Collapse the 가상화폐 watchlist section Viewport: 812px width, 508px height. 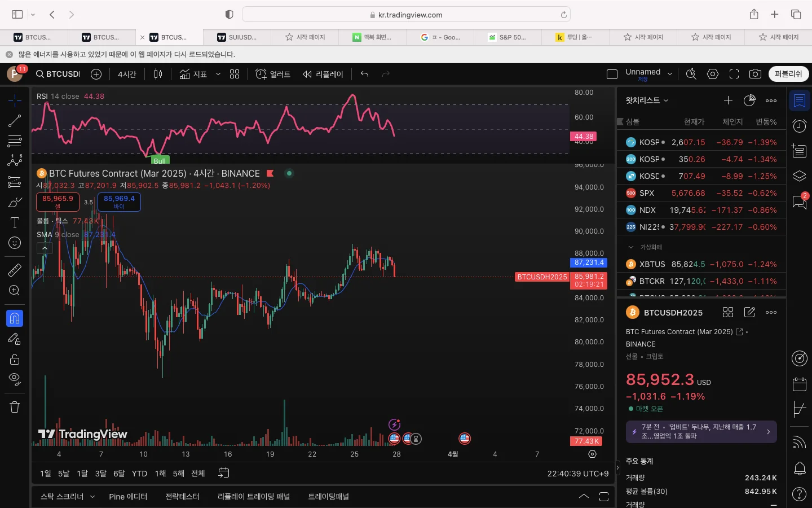pyautogui.click(x=631, y=247)
